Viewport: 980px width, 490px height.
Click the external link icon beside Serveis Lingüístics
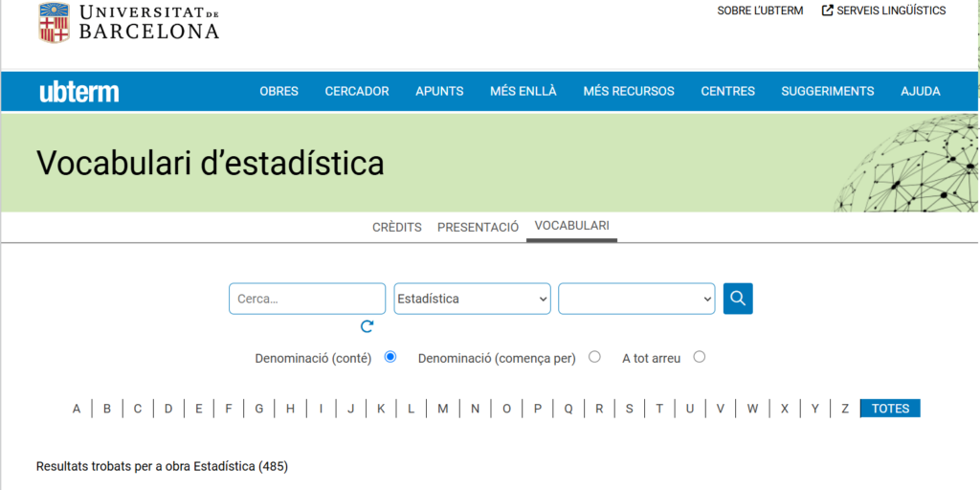click(x=827, y=11)
